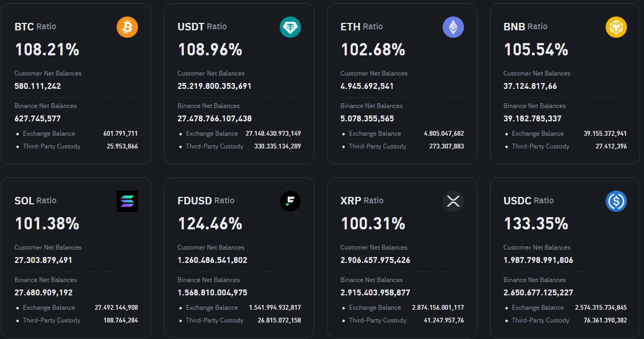Click the orange Bitcoin coin icon
644x339 pixels.
click(x=127, y=27)
